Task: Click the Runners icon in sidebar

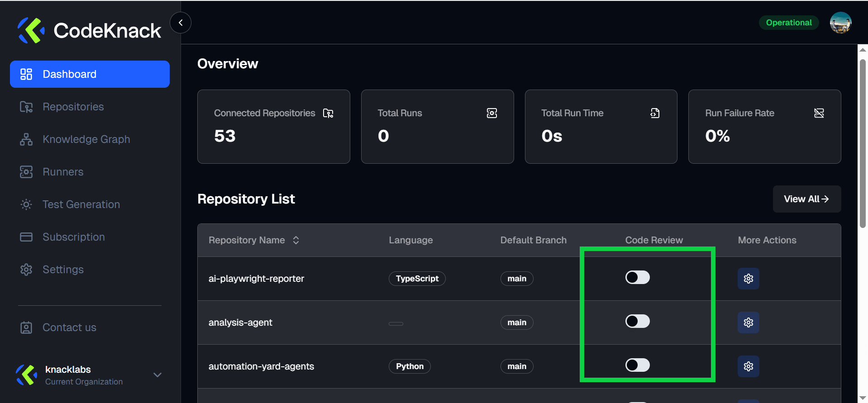Action: tap(26, 172)
